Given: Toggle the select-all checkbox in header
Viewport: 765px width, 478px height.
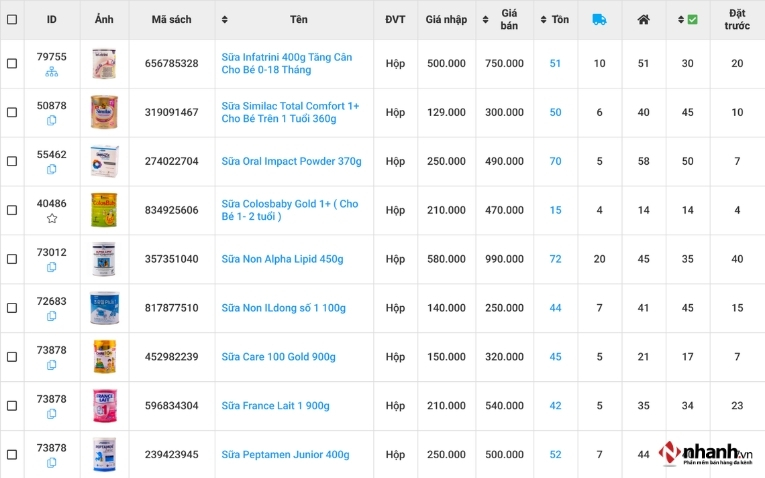Looking at the screenshot, I should point(12,20).
